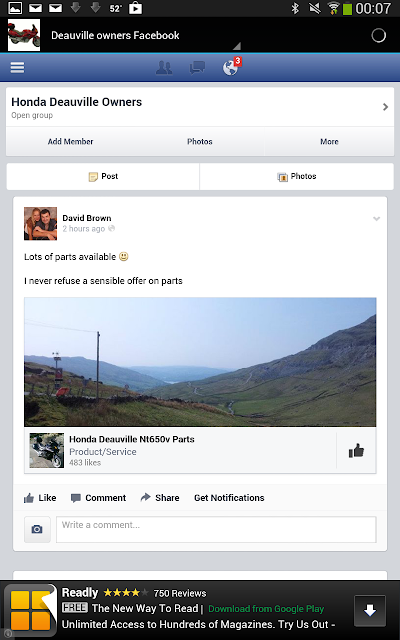Open the hamburger menu in Facebook toolbar

[x=17, y=67]
